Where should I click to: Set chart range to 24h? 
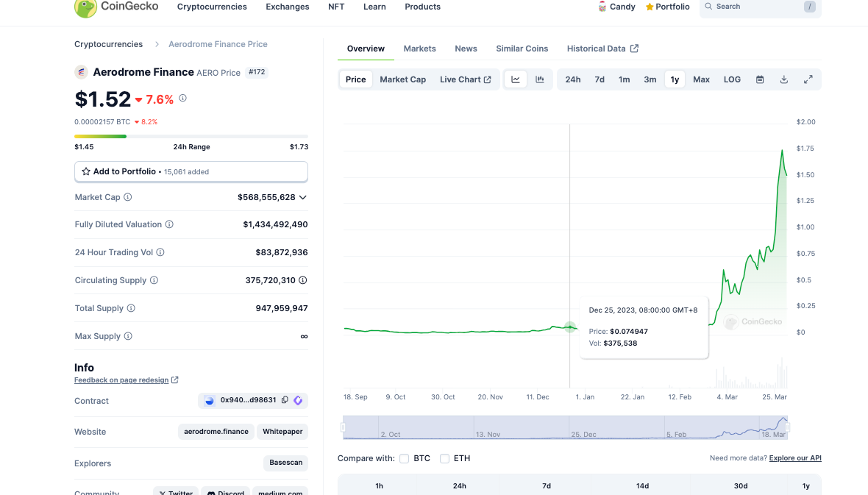(x=573, y=79)
